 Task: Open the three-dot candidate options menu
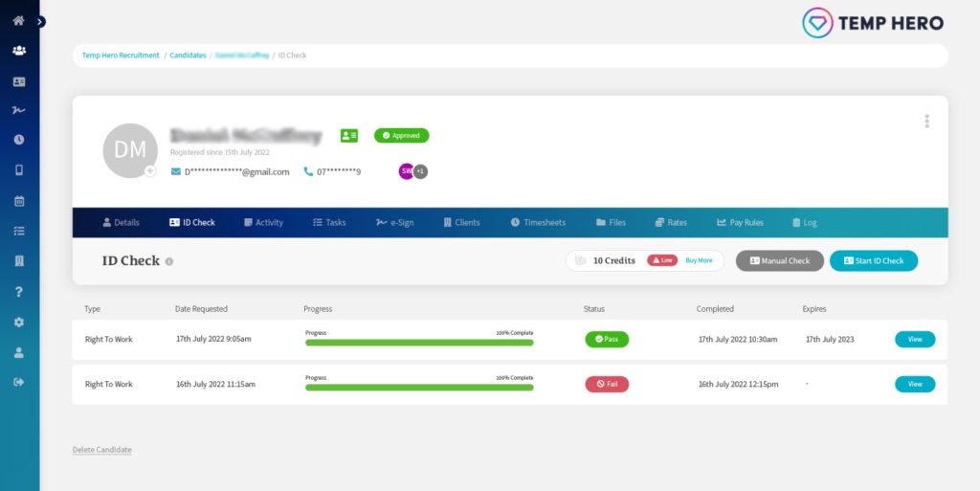click(x=926, y=122)
